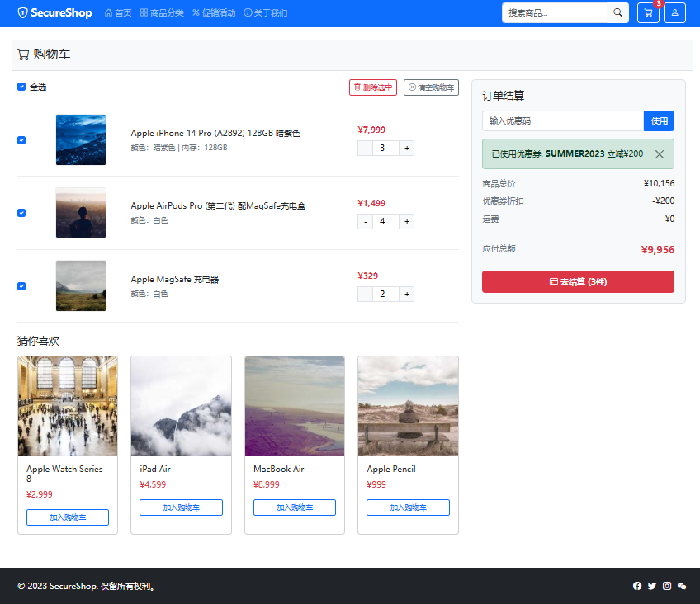This screenshot has width=700, height=604.
Task: Dismiss the SUMMER2023 coupon alert
Action: [659, 154]
